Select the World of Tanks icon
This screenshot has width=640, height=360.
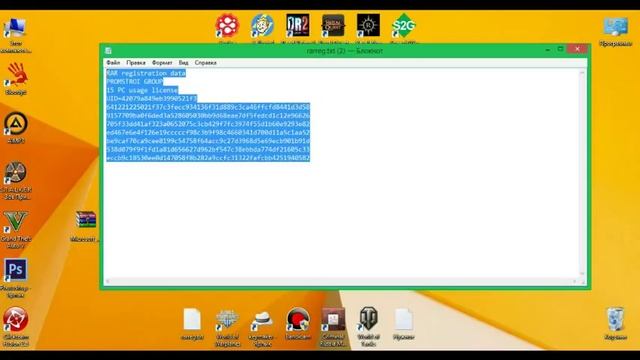(x=368, y=319)
